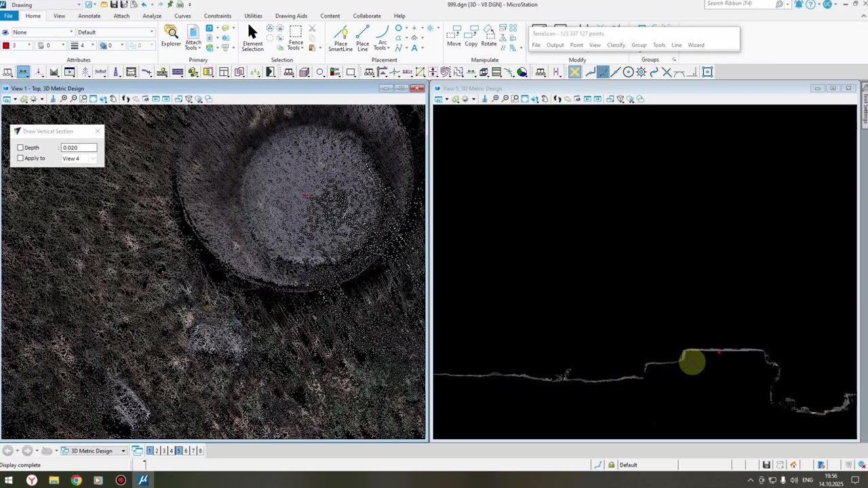The image size is (868, 488).
Task: Click the Save icon in quick access toolbar
Action: [x=114, y=5]
